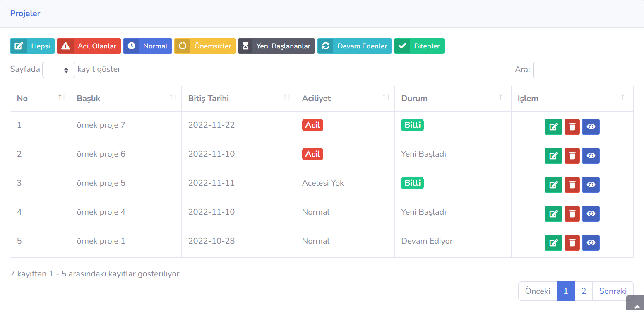The height and width of the screenshot is (310, 644).
Task: Show details of örnek proje 4 via the eye icon
Action: [x=591, y=214]
